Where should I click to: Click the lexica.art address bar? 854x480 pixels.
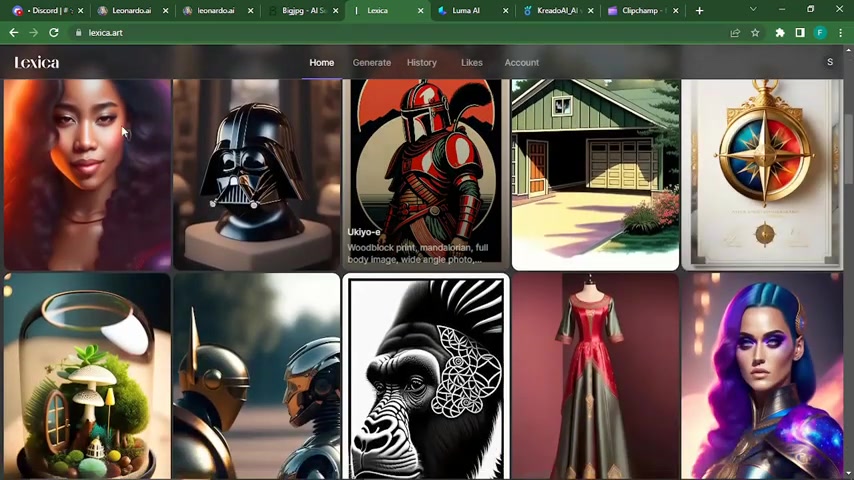[x=398, y=33]
